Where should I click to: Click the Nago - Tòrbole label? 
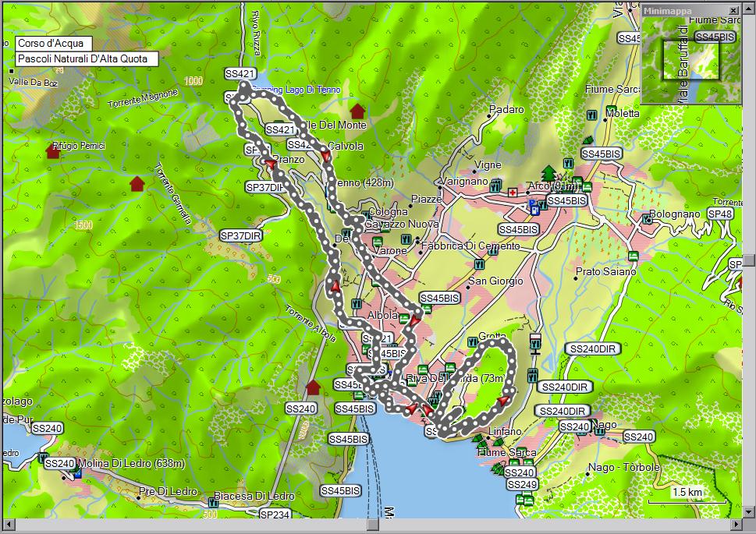[624, 468]
